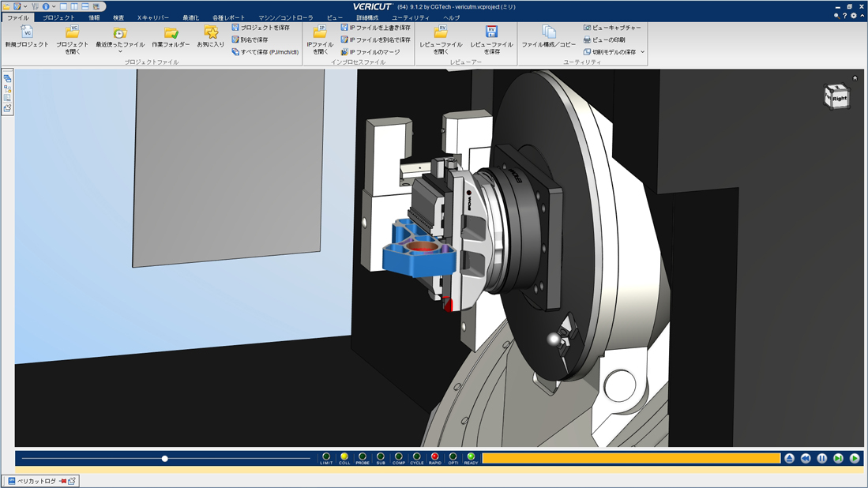
Task: Select the stacked two-view layout icon
Action: click(x=85, y=6)
